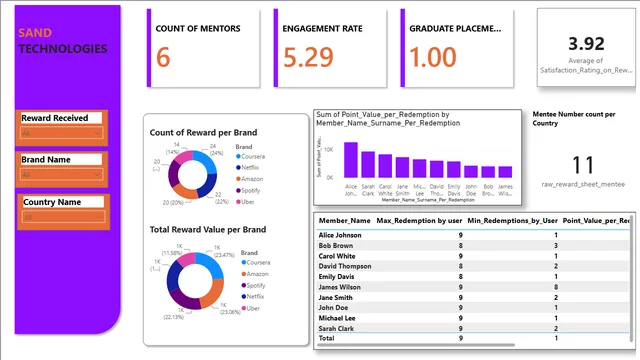The image size is (640, 360).
Task: Click Emily Davis row in the table
Action: tap(473, 277)
